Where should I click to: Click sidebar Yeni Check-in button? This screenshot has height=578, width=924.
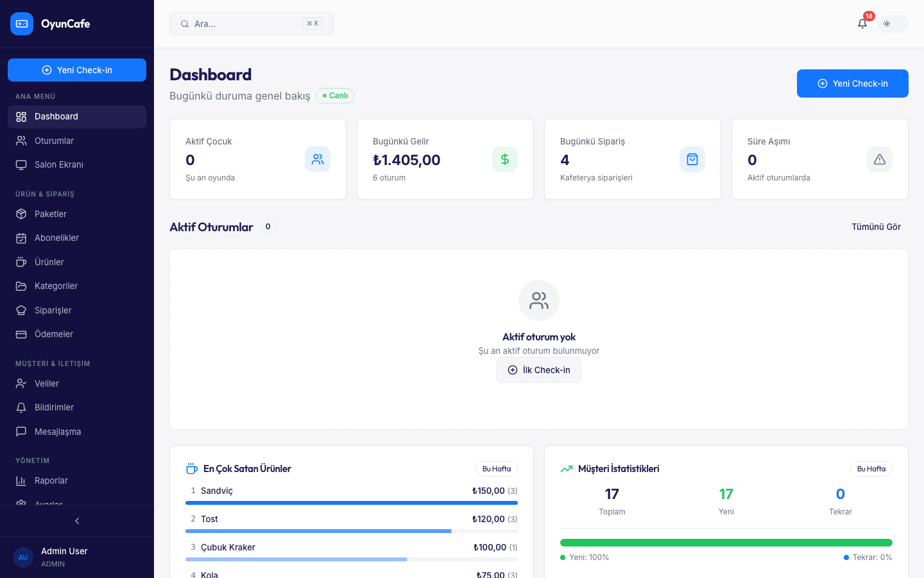click(77, 70)
